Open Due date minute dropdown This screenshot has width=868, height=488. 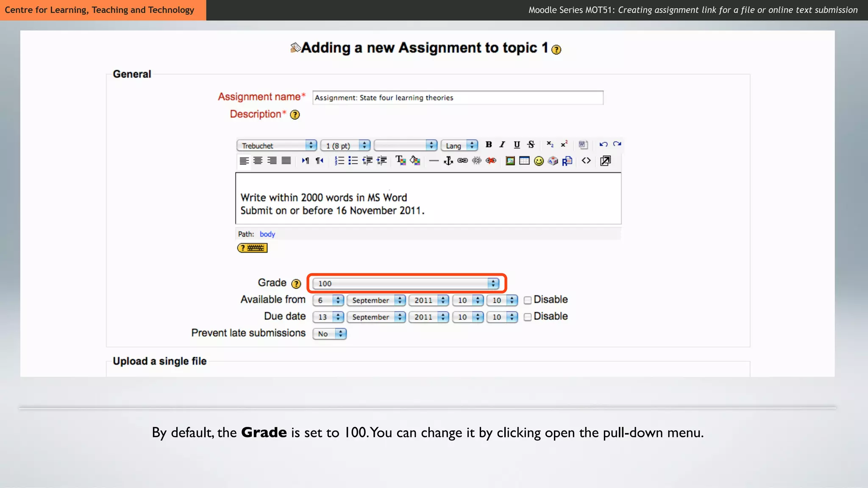coord(502,317)
